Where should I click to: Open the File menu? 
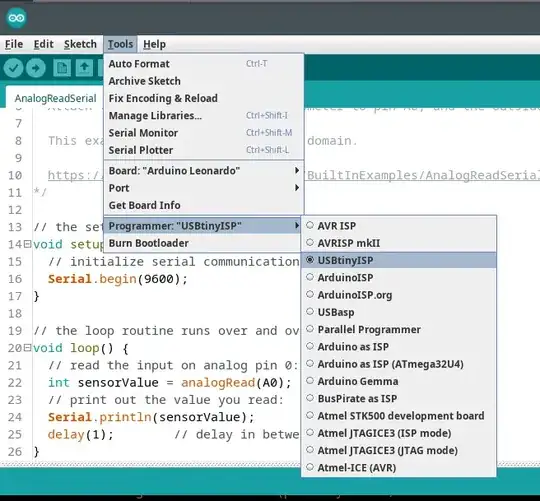14,44
